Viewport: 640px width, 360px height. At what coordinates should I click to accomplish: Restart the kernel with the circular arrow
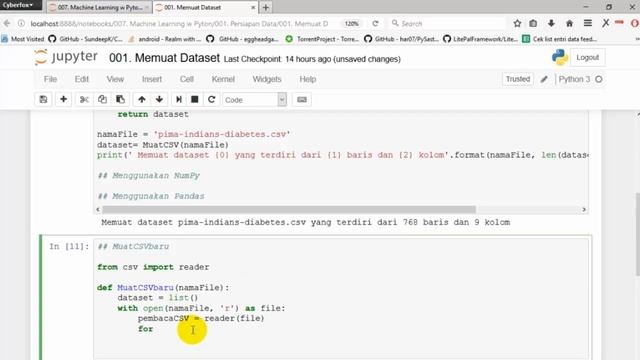(x=211, y=100)
